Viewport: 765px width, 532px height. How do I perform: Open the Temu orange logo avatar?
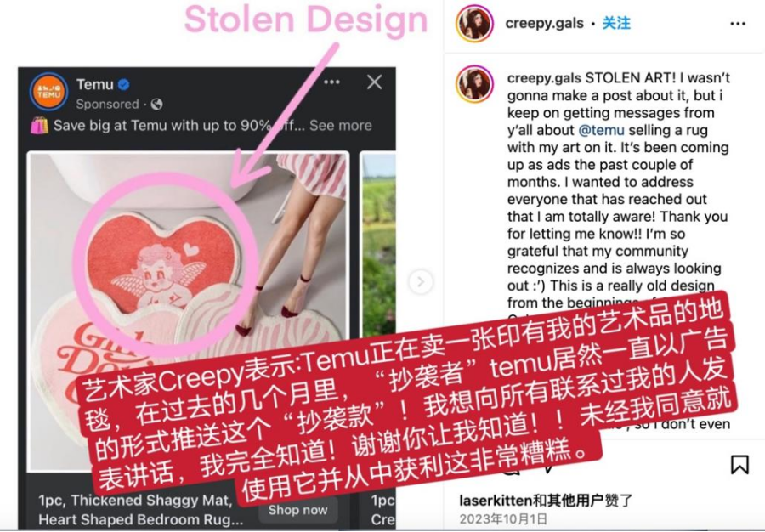[48, 92]
